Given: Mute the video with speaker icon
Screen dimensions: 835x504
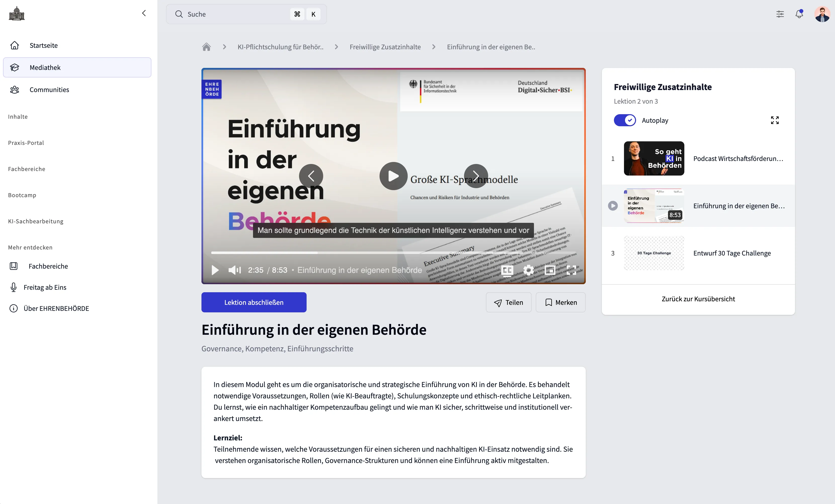Looking at the screenshot, I should tap(234, 270).
